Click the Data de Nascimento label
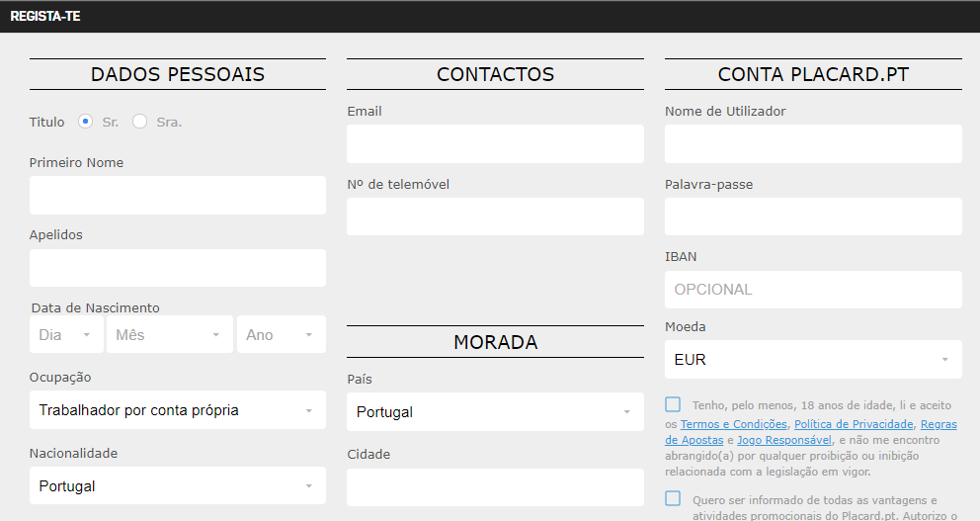980x521 pixels. pos(96,307)
